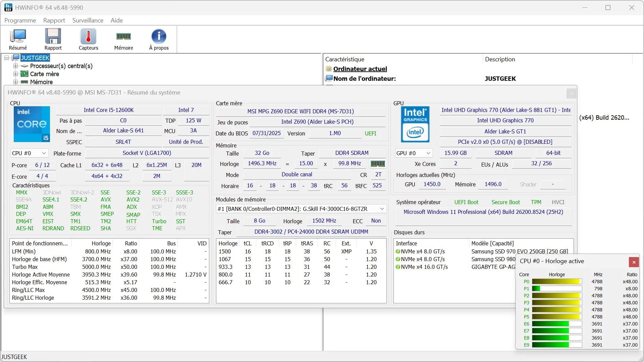The image size is (644, 362).
Task: Open the memory module #1 G.Skill dropdown
Action: (301, 209)
